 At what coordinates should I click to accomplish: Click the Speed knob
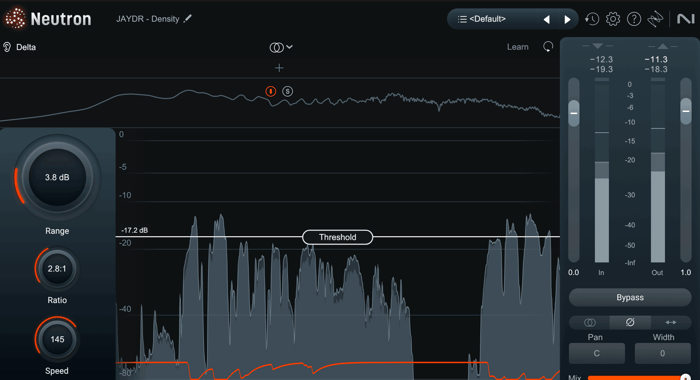tap(57, 339)
